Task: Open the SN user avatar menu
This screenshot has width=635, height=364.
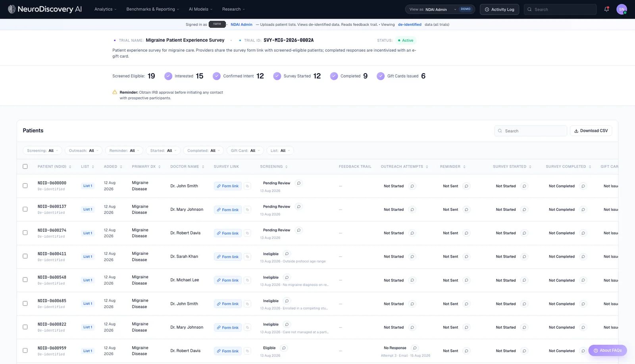Action: 622,9
